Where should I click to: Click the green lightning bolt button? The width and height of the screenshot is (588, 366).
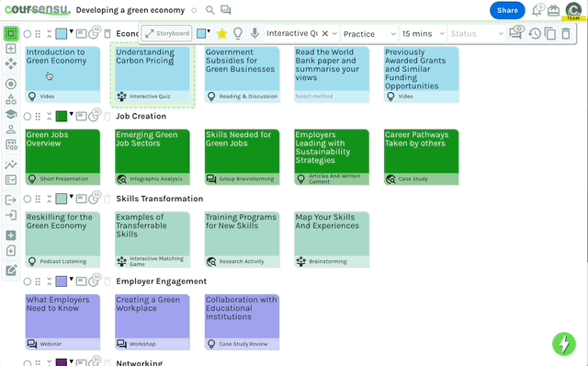564,344
